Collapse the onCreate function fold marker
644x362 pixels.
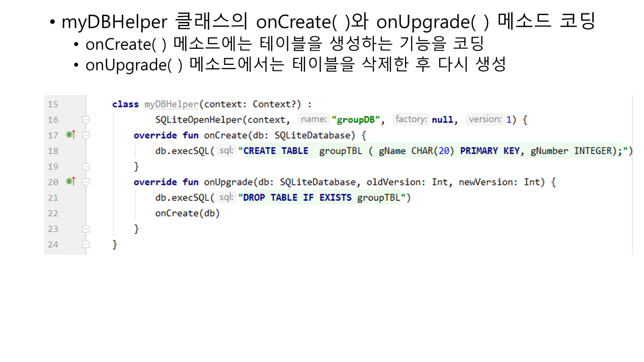(86, 135)
